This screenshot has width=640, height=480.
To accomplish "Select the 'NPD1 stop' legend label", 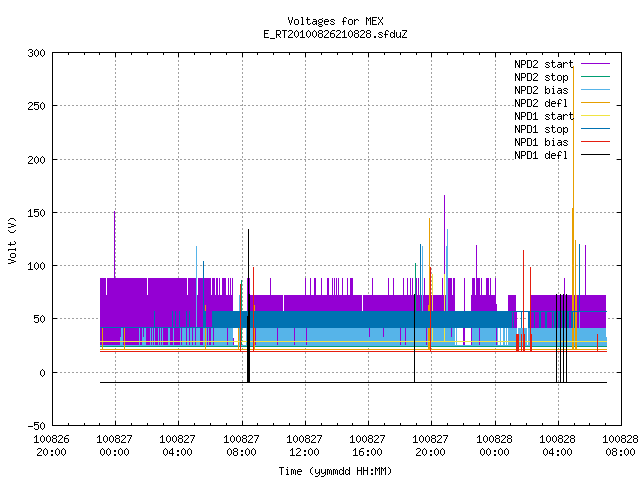I will tap(541, 129).
